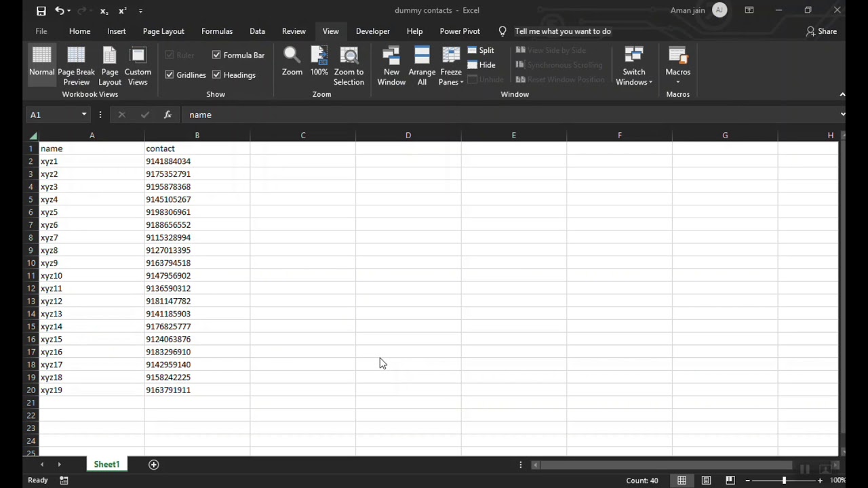Open the Power Pivot tab
Image resolution: width=868 pixels, height=488 pixels.
(460, 31)
